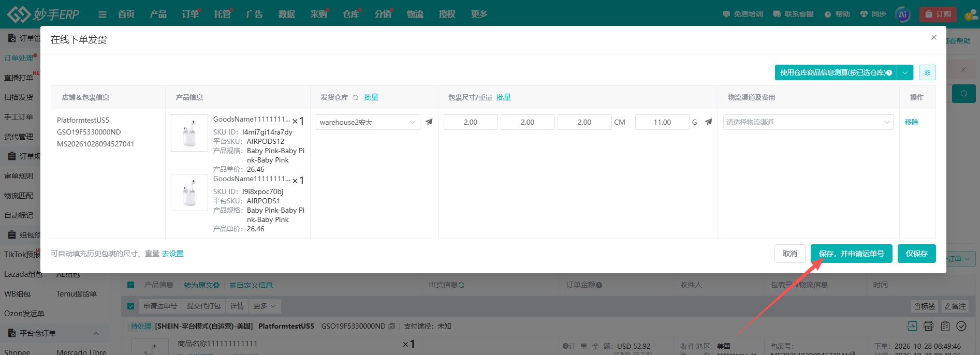Viewport: 980px width, 355px height.
Task: Open the 数据 top menu
Action: point(286,14)
